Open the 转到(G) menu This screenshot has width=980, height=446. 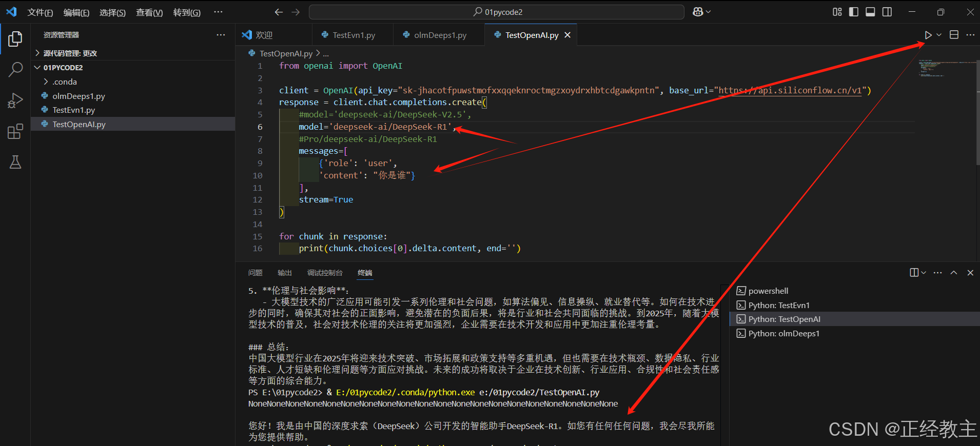[187, 12]
